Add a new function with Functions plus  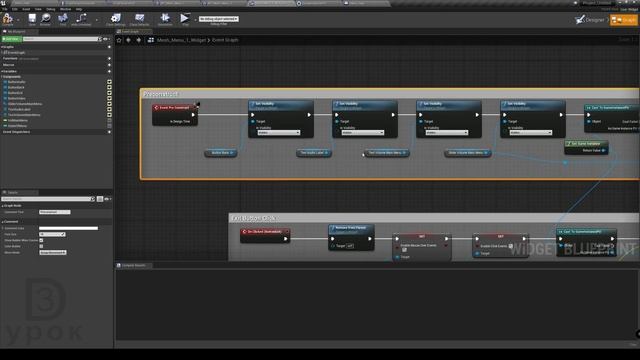pyautogui.click(x=109, y=58)
